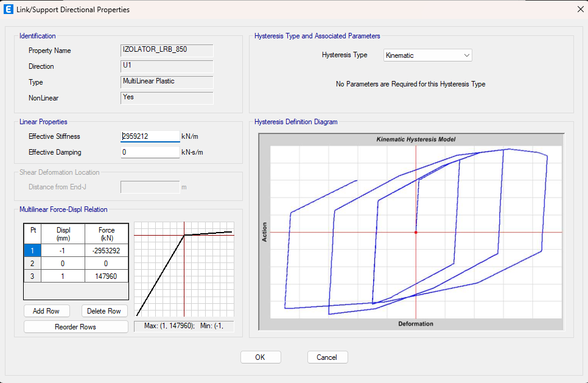Confirm the dialog with OK
Image resolution: width=588 pixels, height=383 pixels.
(261, 357)
